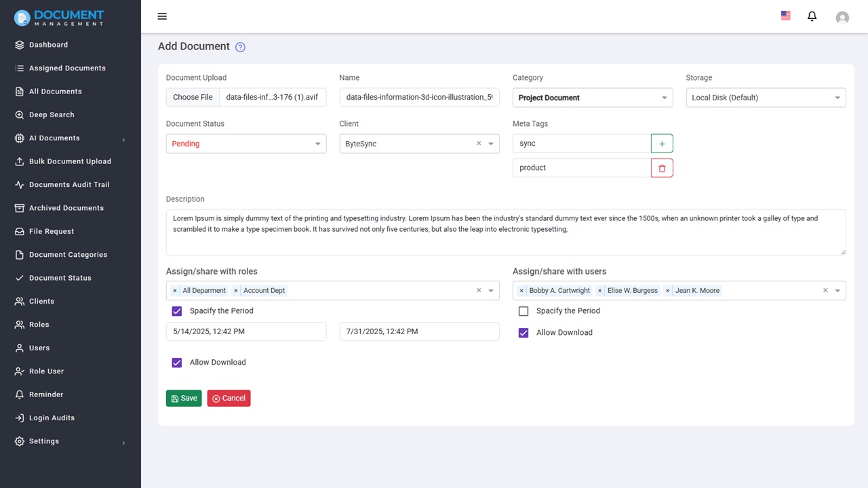The image size is (868, 488).
Task: Add a meta tag with plus icon
Action: [662, 144]
